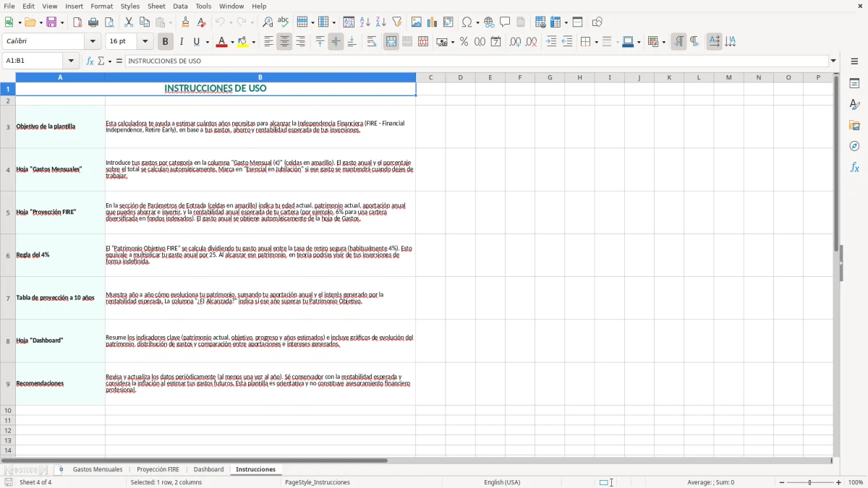Sort ascending
This screenshot has height=488, width=868.
click(x=365, y=22)
